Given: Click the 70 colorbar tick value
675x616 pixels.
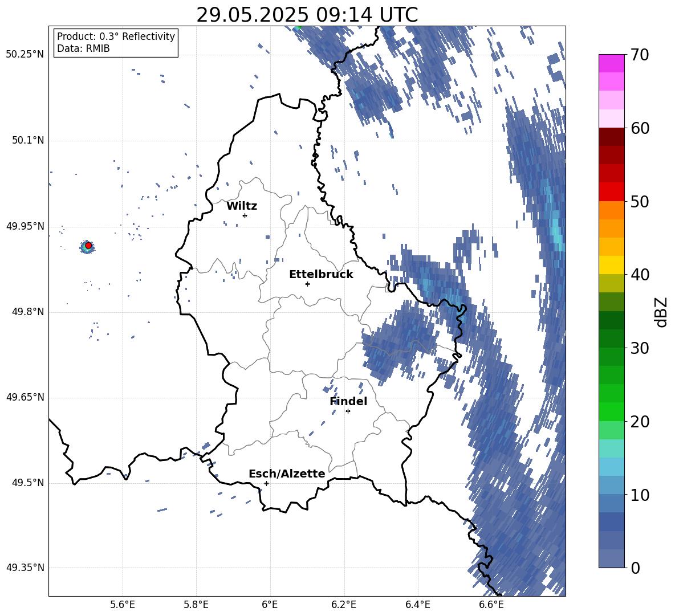Looking at the screenshot, I should tap(640, 55).
